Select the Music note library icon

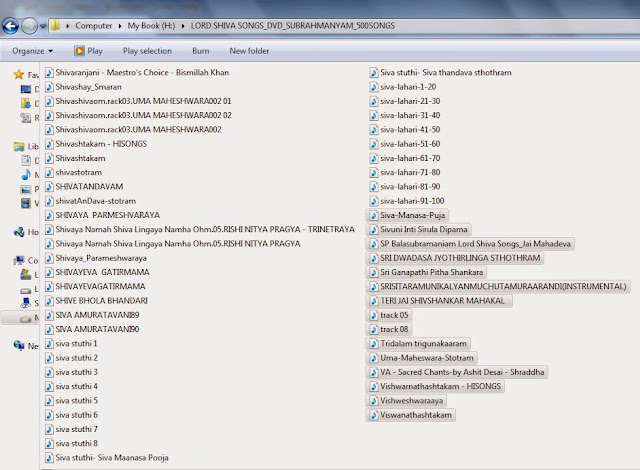pos(26,175)
